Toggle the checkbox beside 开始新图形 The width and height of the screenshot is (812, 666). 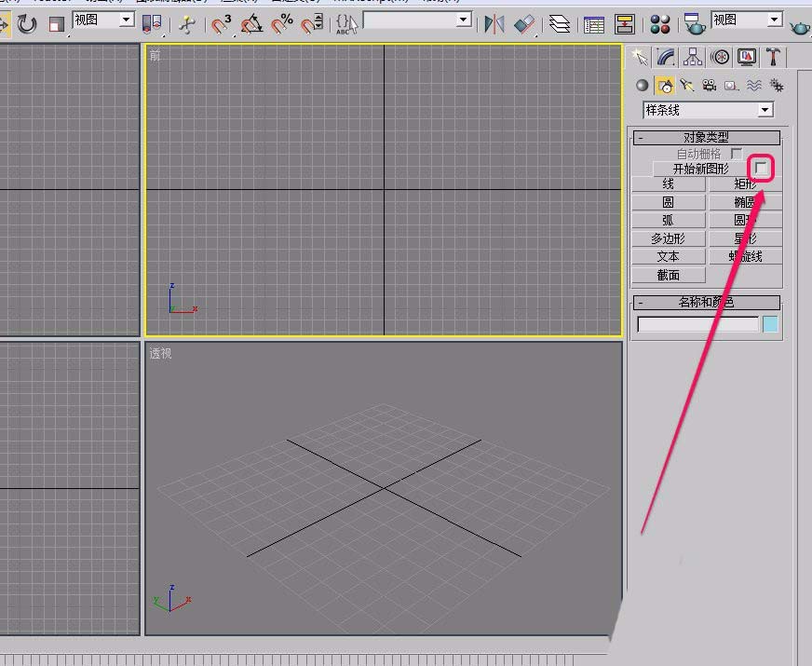(x=761, y=168)
